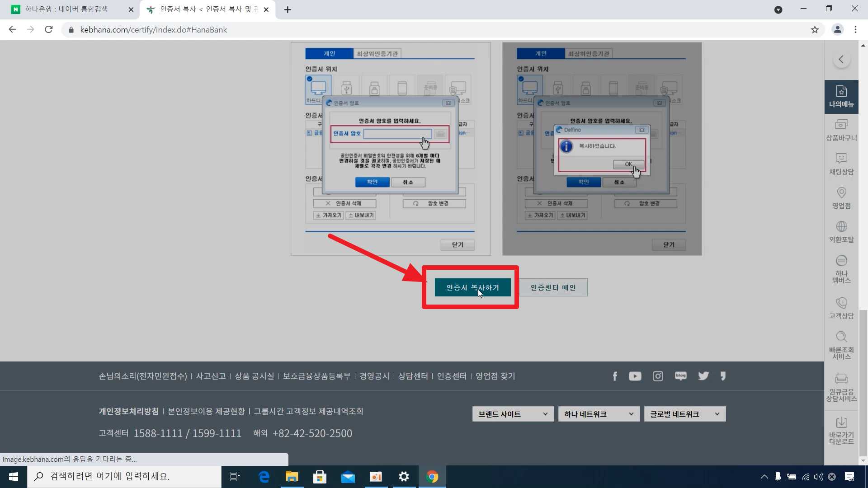
Task: Open the YouTube footer icon
Action: [635, 376]
